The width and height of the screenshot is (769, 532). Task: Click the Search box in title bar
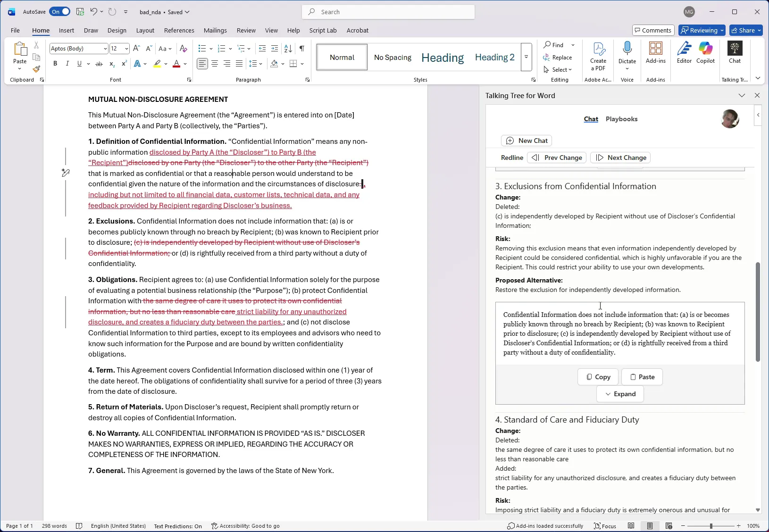tap(388, 12)
